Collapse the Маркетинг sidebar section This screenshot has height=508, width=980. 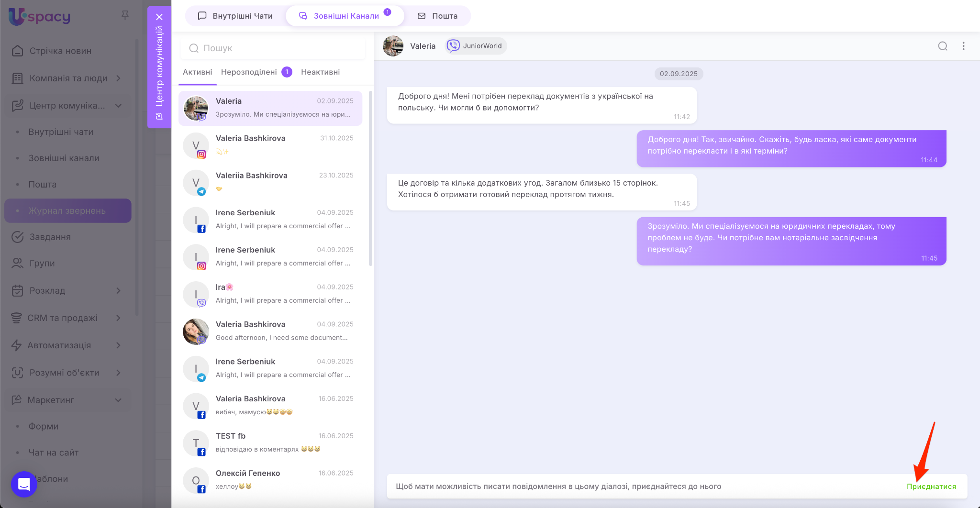(x=118, y=400)
